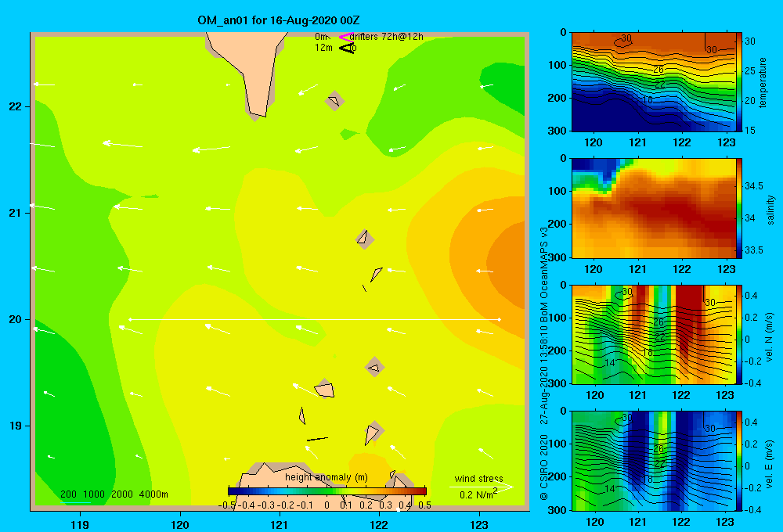Click the '0.2 N/m2' wind stress value
The height and width of the screenshot is (532, 783).
click(x=478, y=494)
